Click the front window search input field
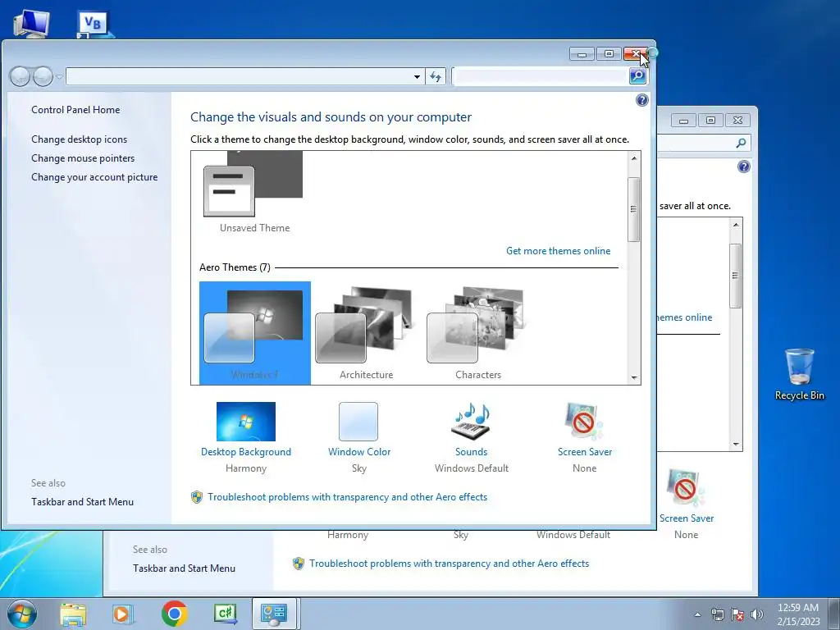 [x=541, y=76]
